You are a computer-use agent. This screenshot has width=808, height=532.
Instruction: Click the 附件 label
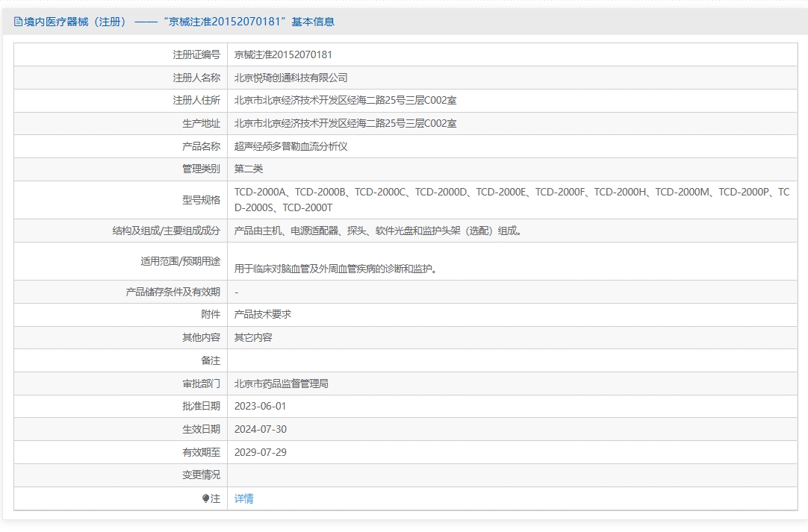coord(211,314)
